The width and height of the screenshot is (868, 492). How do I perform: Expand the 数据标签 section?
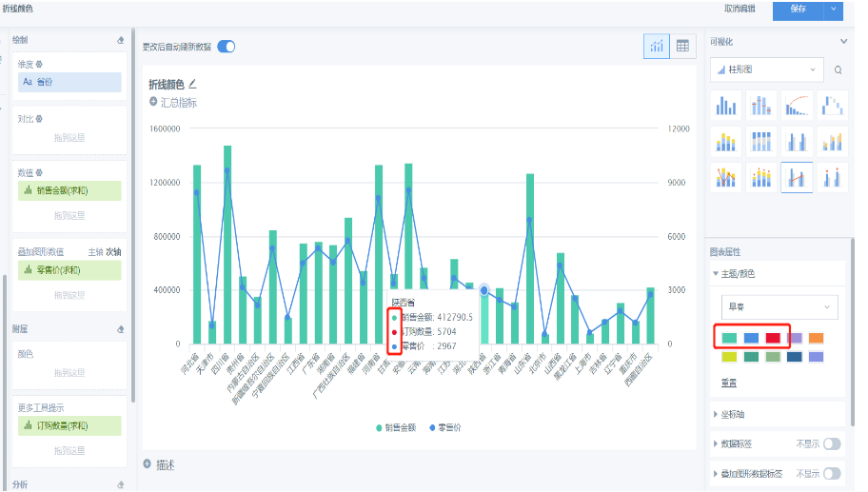tap(715, 443)
